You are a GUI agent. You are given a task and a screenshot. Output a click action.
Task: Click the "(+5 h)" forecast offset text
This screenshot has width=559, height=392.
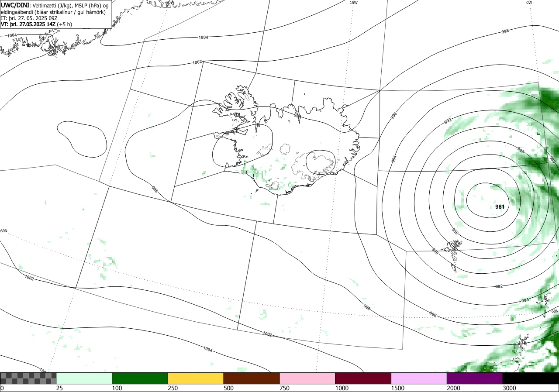click(x=64, y=24)
